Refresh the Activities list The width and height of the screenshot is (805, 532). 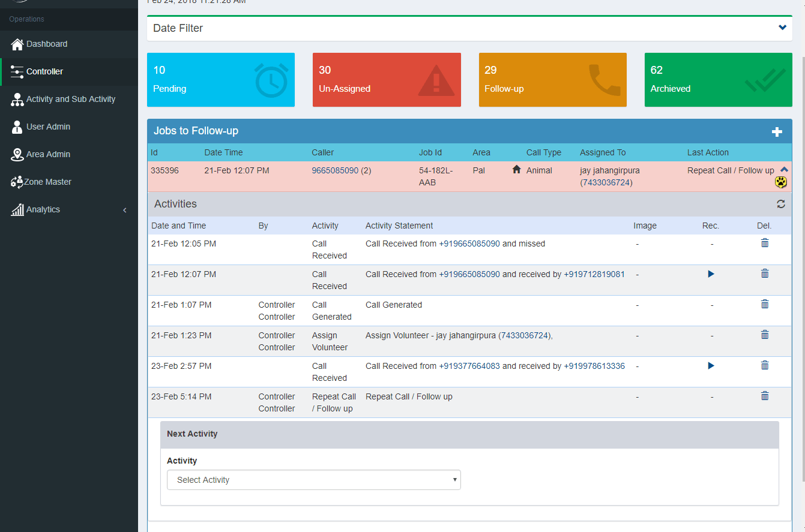[781, 204]
